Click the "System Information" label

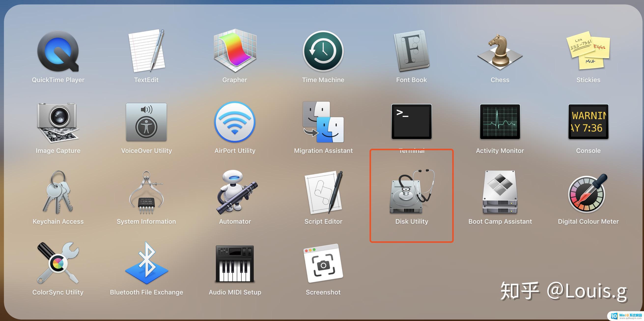[x=146, y=221]
